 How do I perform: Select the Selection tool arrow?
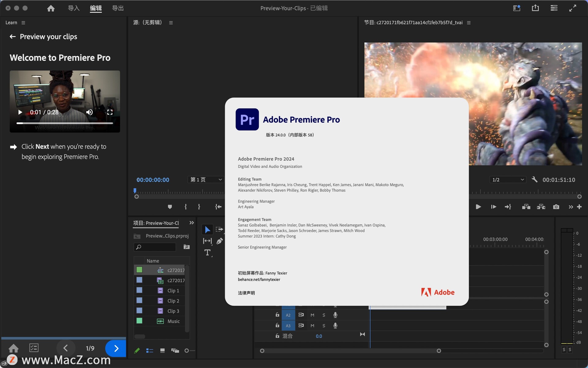click(x=207, y=229)
